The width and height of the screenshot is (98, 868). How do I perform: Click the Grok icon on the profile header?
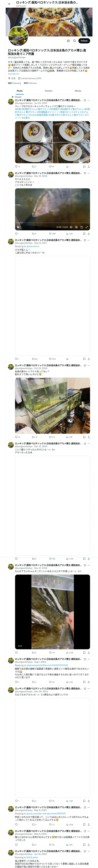[68, 41]
